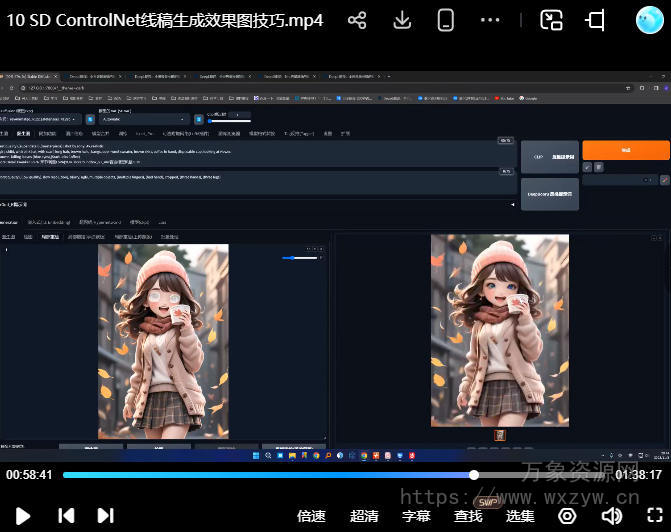Click the share icon in the title bar
The width and height of the screenshot is (671, 532).
[357, 20]
